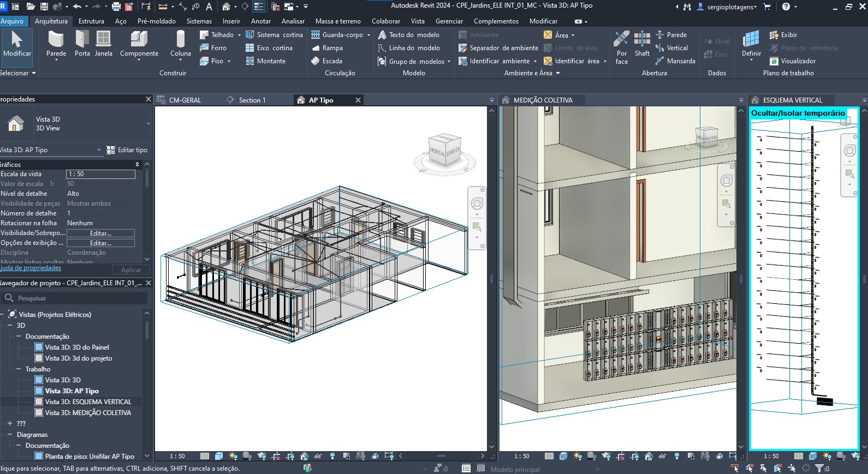Click the ViewCube in the AP Tipo view
Screen dimensions: 868x474
click(x=445, y=148)
